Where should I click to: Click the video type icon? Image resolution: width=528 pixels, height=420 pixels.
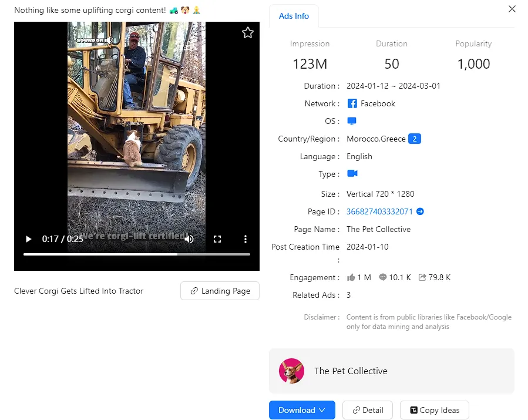pos(352,174)
